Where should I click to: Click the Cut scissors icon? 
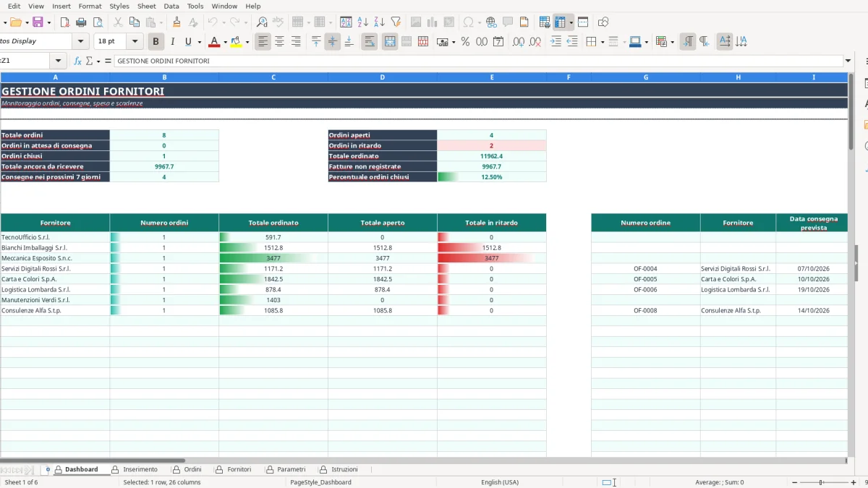coord(118,22)
